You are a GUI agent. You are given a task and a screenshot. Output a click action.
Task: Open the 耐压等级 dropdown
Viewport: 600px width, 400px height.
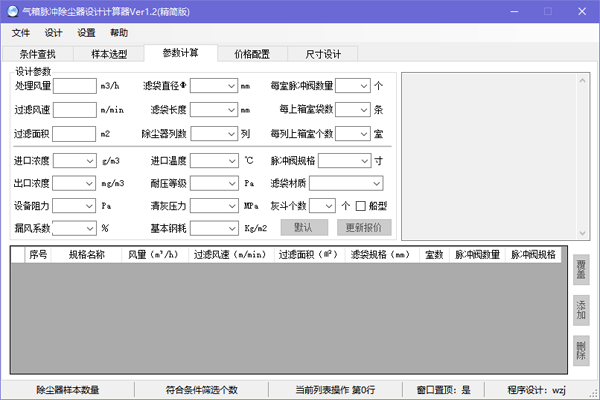pos(214,183)
